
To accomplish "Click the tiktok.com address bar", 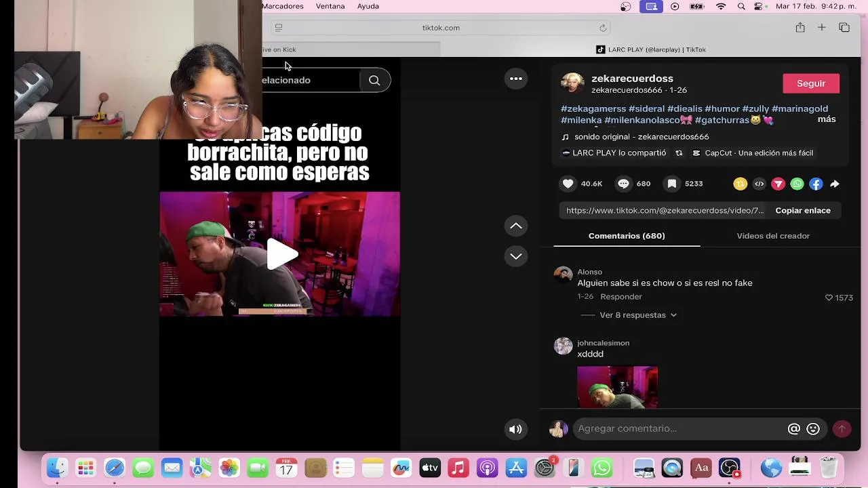I will click(441, 28).
